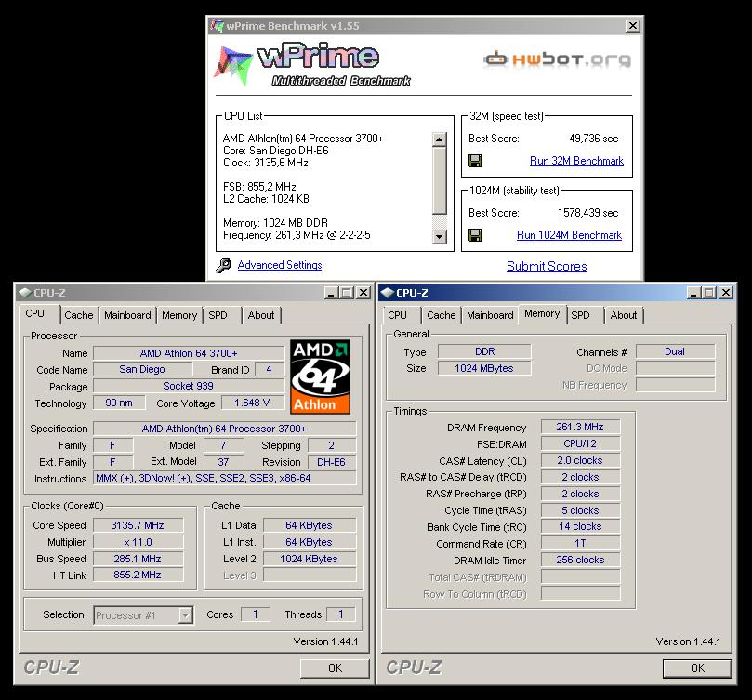Viewport: 752px width, 700px height.
Task: Click the DRAM Idle Timer value 256 clocks
Action: pos(580,560)
